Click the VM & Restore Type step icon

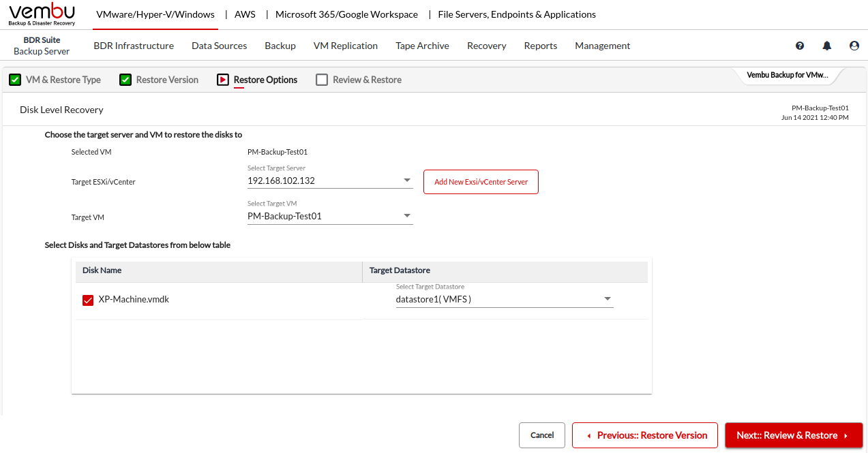(14, 80)
